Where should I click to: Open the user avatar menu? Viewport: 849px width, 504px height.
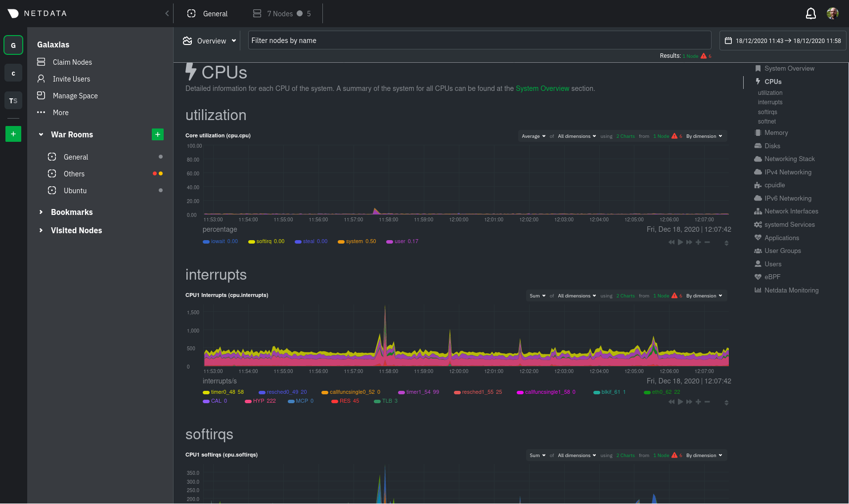(x=833, y=13)
